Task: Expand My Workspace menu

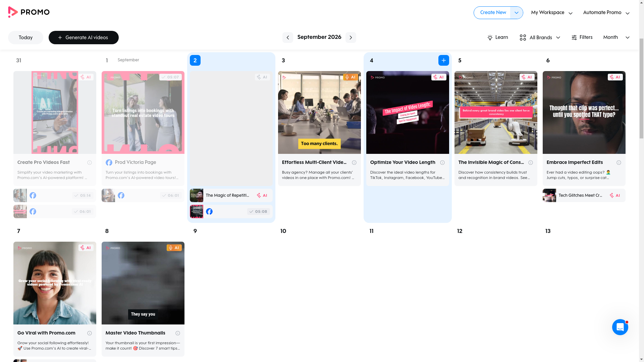Action: click(x=552, y=13)
